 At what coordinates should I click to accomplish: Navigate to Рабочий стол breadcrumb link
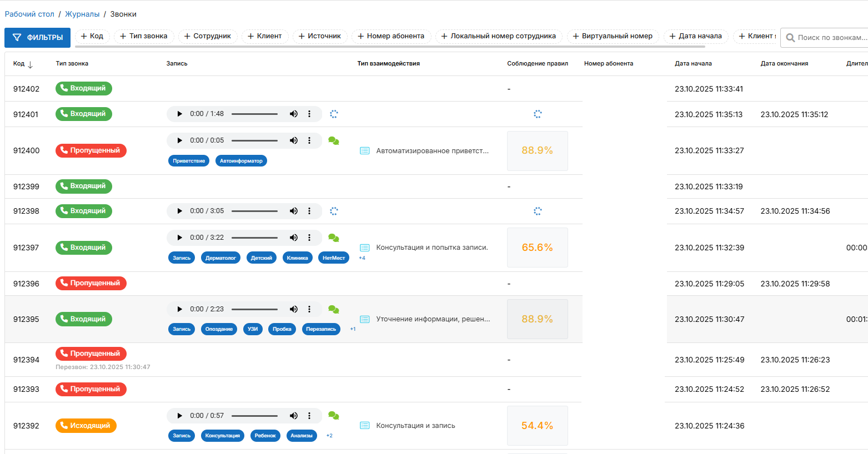(29, 14)
